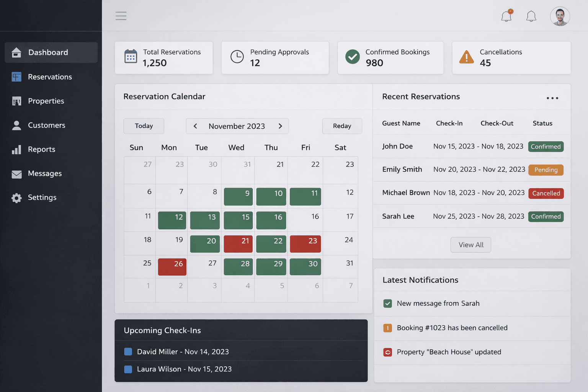
Task: Click the Settings gear icon in sidebar
Action: coord(16,198)
